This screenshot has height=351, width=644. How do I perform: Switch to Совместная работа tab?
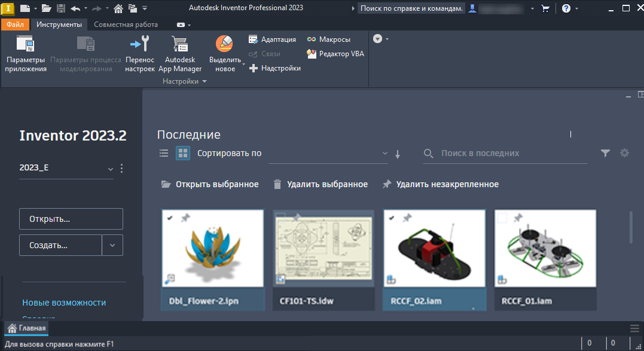[126, 25]
